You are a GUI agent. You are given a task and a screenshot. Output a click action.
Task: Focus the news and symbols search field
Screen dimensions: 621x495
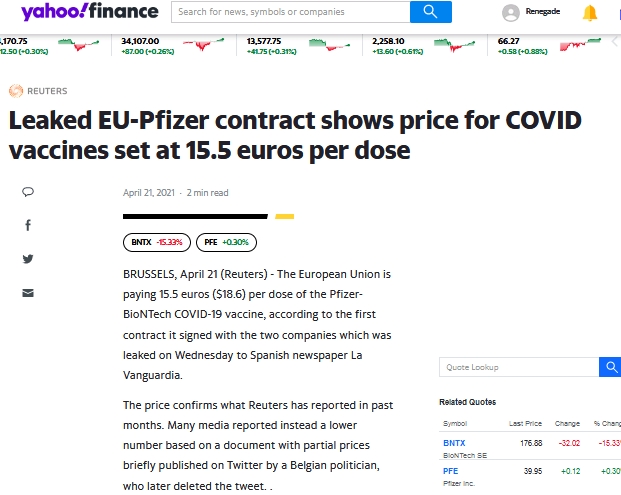click(x=291, y=12)
